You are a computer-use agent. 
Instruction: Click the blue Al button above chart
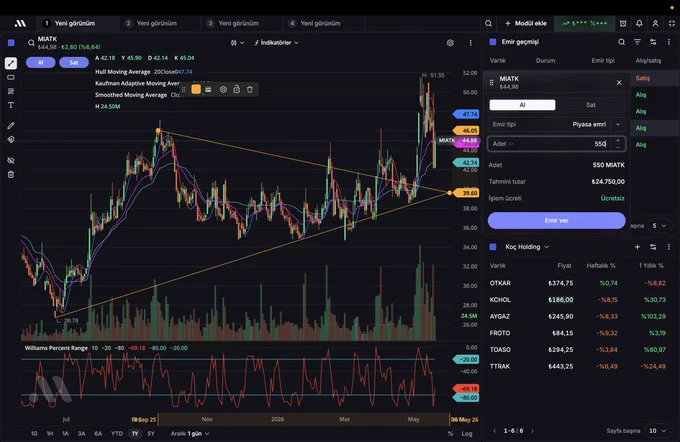(x=40, y=62)
